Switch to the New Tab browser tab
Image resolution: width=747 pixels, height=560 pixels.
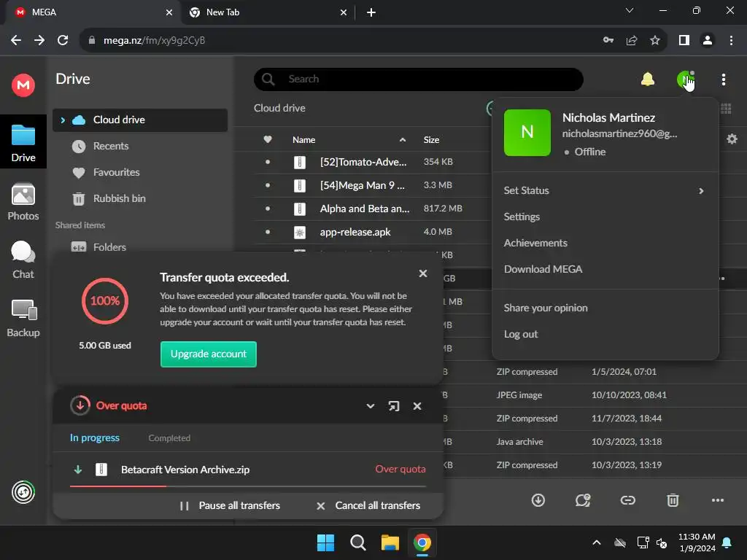tap(267, 12)
